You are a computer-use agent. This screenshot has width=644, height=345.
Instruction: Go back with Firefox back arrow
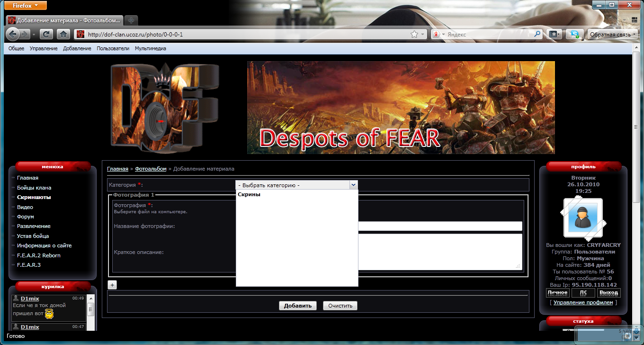[x=13, y=34]
